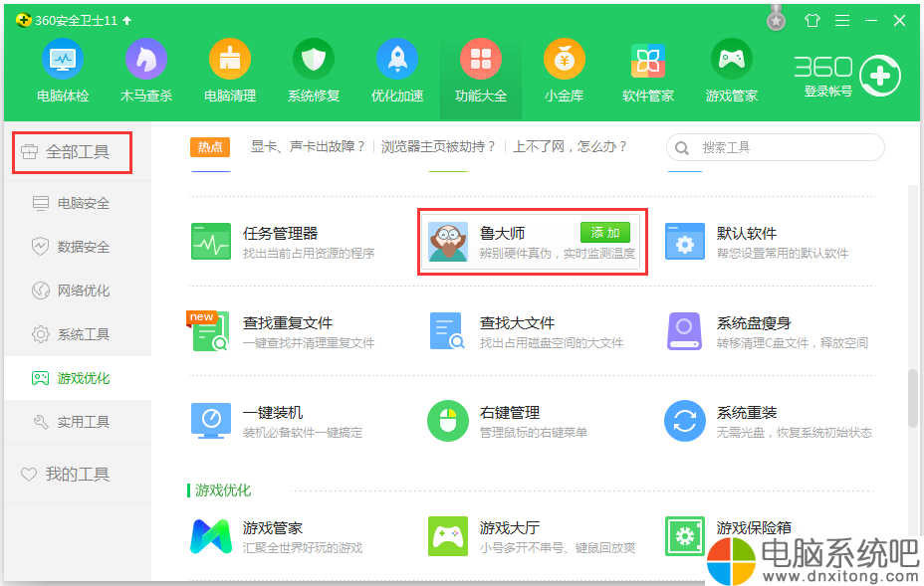
Task: Open the hot topic 浏览器主页被劫持？
Action: point(438,146)
